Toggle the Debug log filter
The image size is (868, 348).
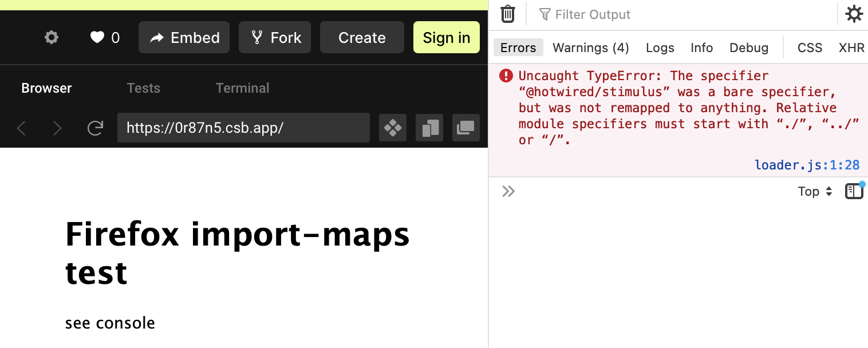click(748, 48)
